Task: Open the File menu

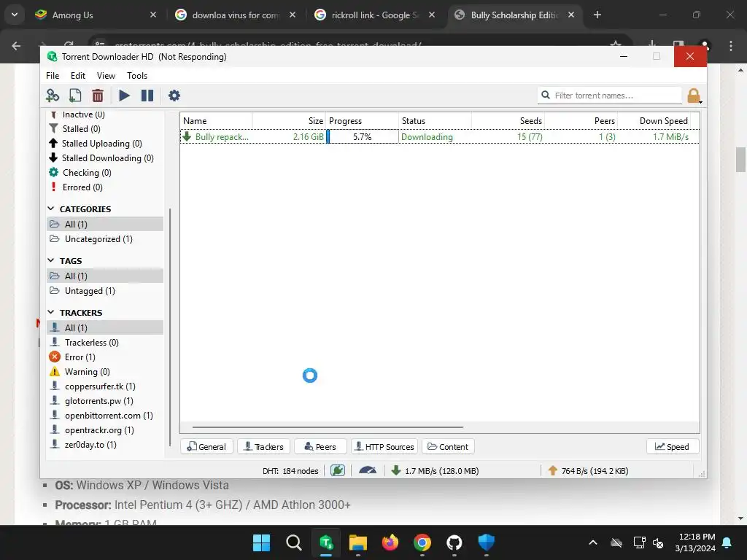Action: click(x=53, y=76)
